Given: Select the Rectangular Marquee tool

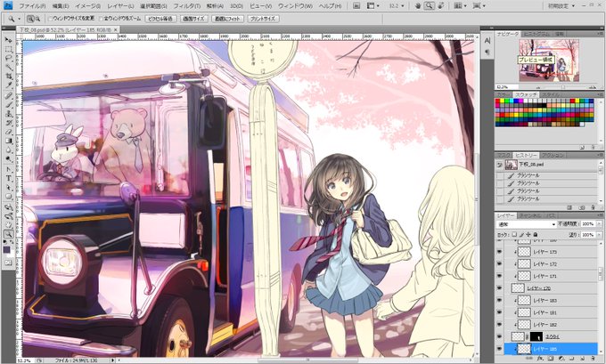Looking at the screenshot, I should click(x=9, y=50).
